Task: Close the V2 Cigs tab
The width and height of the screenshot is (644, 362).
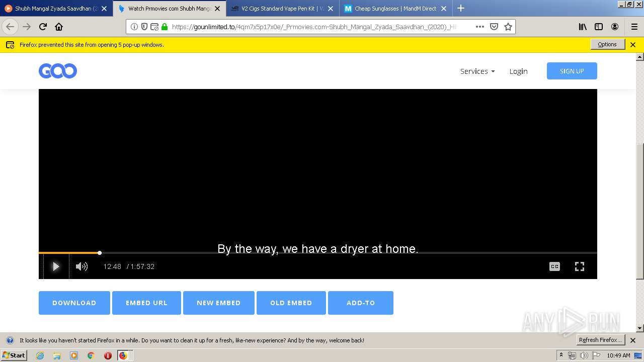Action: (331, 9)
